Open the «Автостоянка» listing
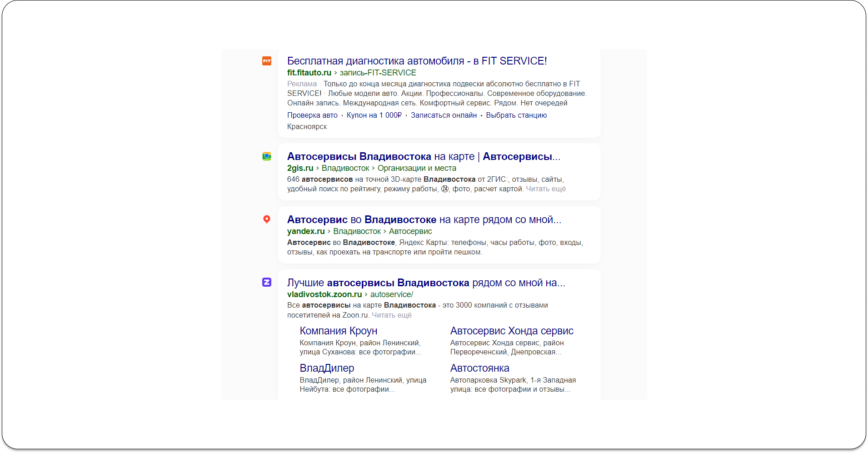The height and width of the screenshot is (453, 868). [479, 368]
